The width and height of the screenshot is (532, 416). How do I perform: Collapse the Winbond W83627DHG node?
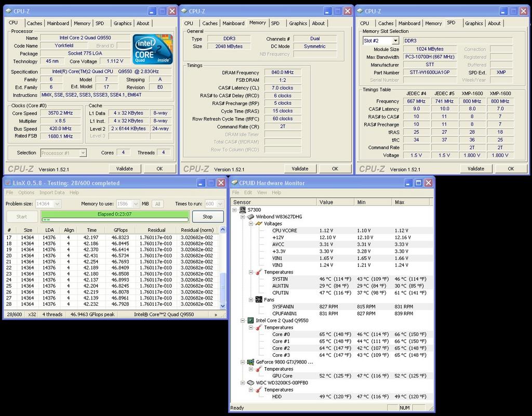243,217
